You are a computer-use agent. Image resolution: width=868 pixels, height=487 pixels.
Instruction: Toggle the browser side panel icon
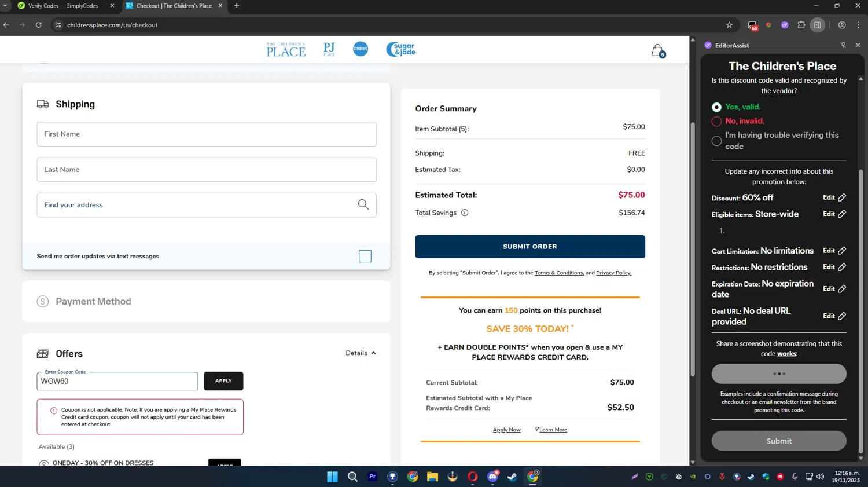[818, 25]
